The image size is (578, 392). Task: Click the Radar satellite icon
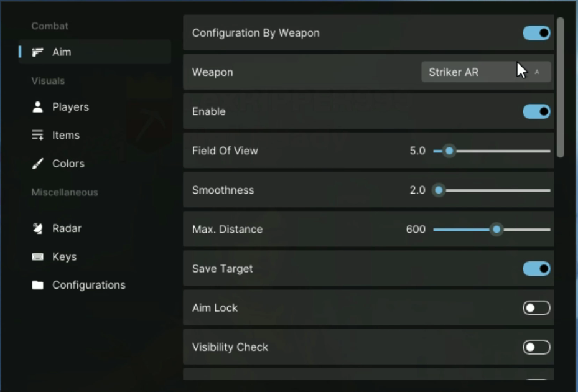(x=38, y=228)
